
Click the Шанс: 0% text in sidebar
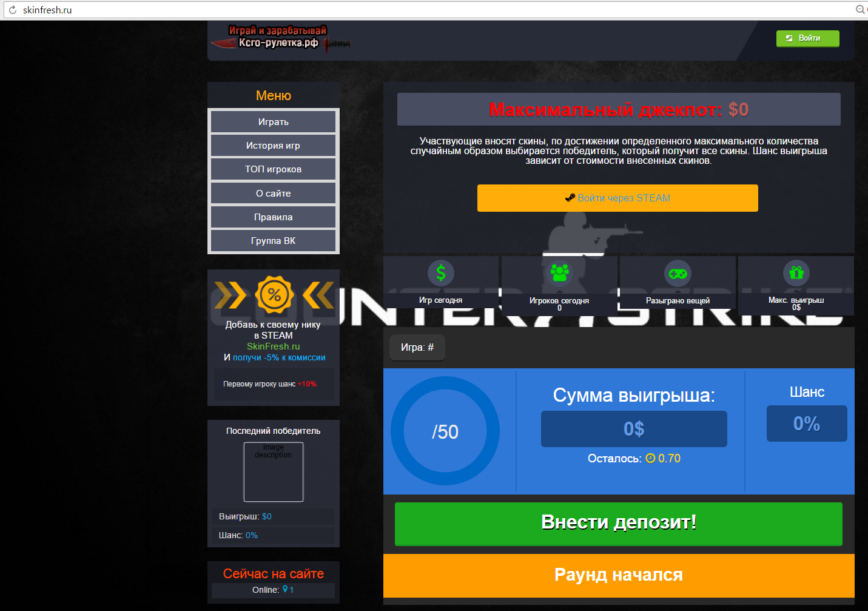tap(238, 535)
